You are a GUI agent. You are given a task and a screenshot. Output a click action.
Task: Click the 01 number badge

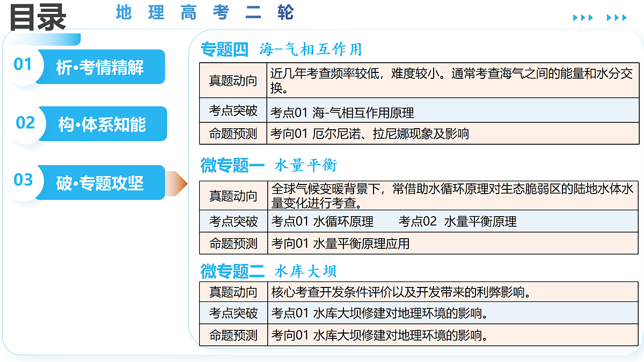coord(23,64)
